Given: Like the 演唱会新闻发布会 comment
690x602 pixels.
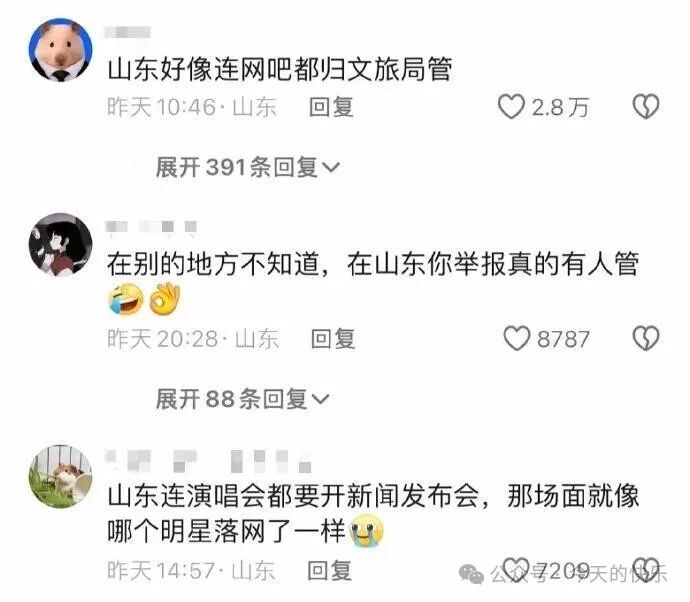Looking at the screenshot, I should coord(516,569).
